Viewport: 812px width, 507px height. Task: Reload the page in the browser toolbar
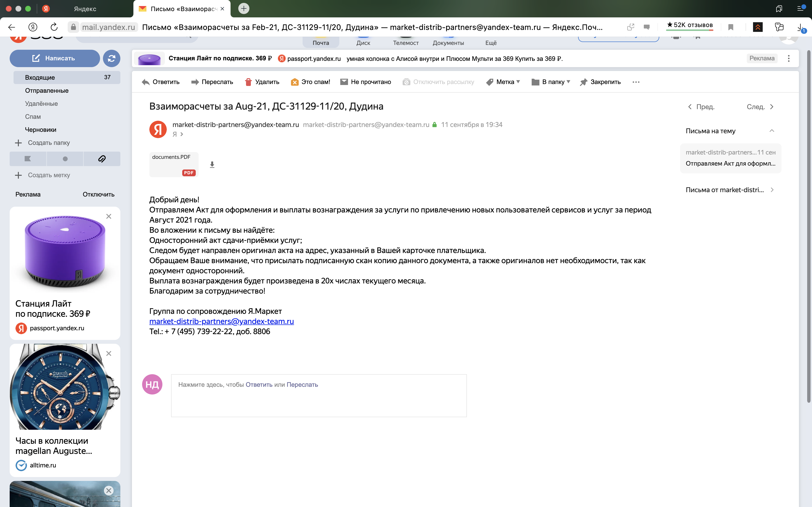coord(54,27)
